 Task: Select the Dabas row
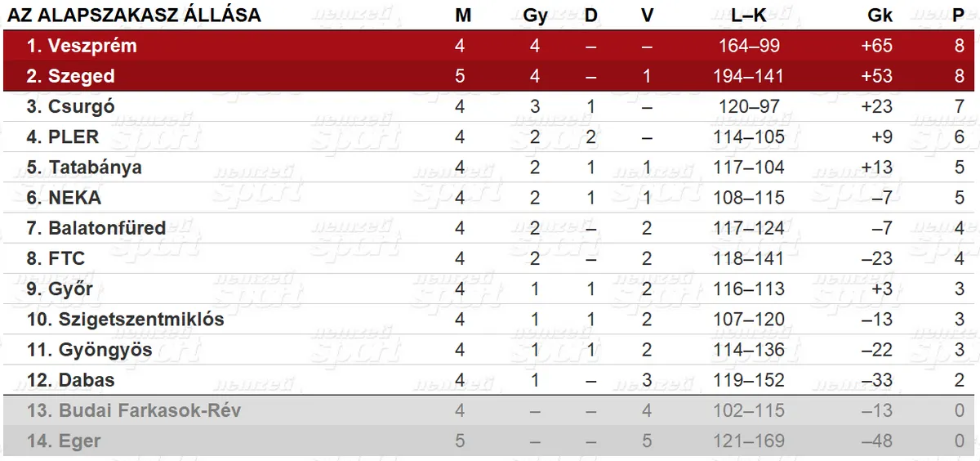[x=490, y=380]
